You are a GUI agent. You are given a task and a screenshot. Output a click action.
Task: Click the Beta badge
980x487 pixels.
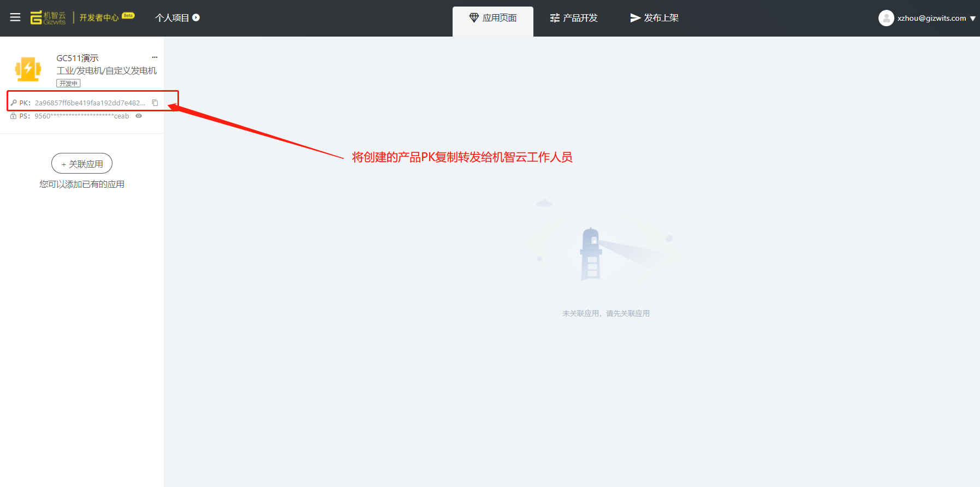pyautogui.click(x=128, y=15)
